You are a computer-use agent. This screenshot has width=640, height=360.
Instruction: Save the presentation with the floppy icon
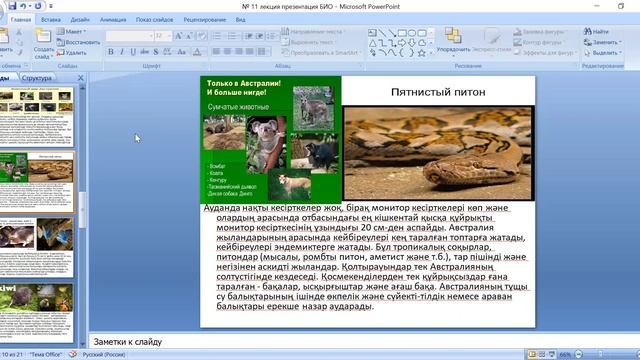click(x=12, y=6)
